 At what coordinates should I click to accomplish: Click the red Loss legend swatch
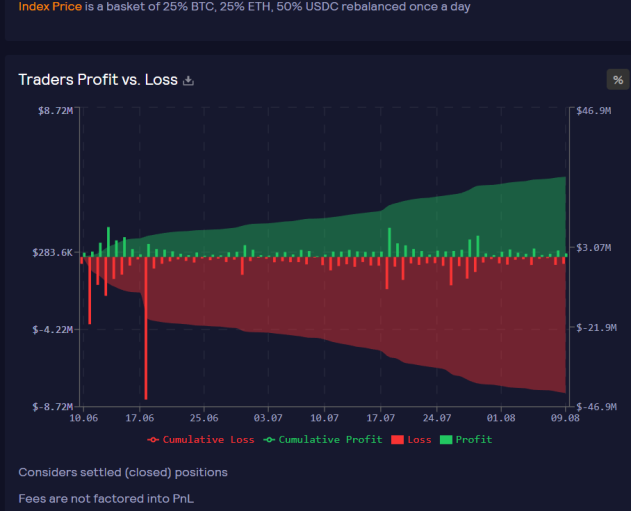pos(397,440)
